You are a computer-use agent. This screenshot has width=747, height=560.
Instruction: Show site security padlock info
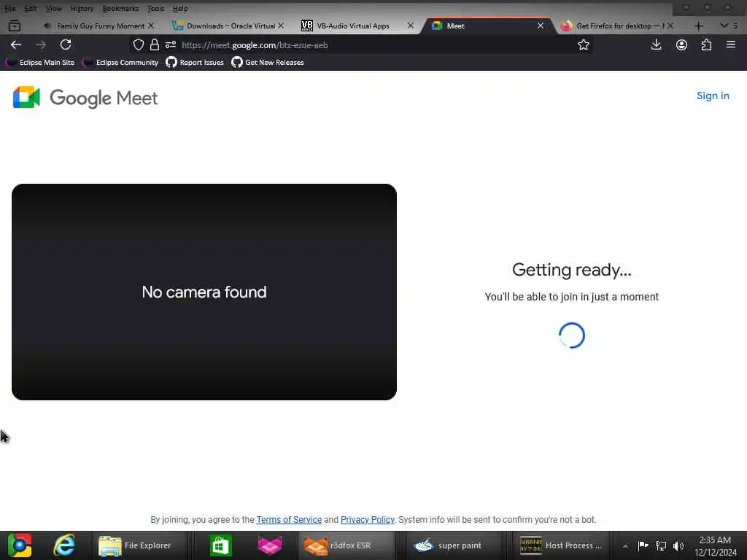coord(155,44)
